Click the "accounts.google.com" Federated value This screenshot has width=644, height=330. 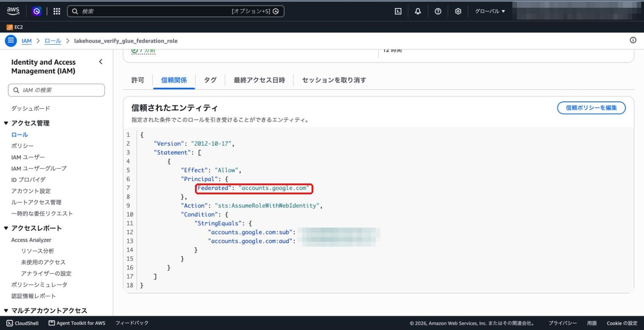274,188
